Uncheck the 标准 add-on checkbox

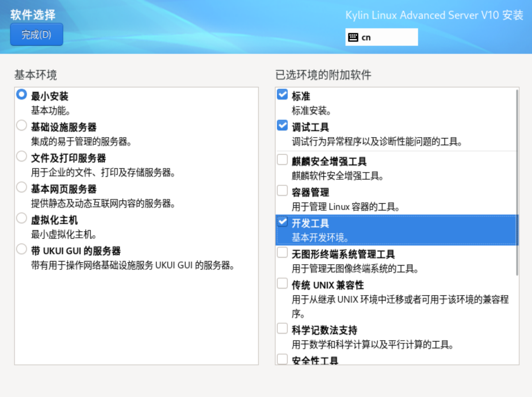coord(282,94)
